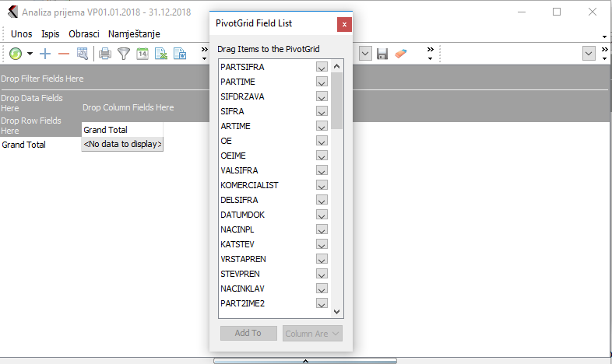Open the print icon in toolbar

105,54
